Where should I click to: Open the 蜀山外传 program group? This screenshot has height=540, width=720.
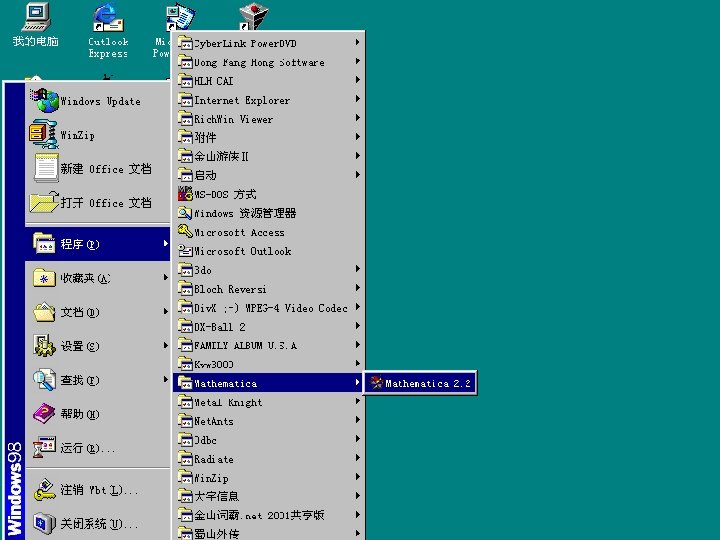pyautogui.click(x=269, y=533)
